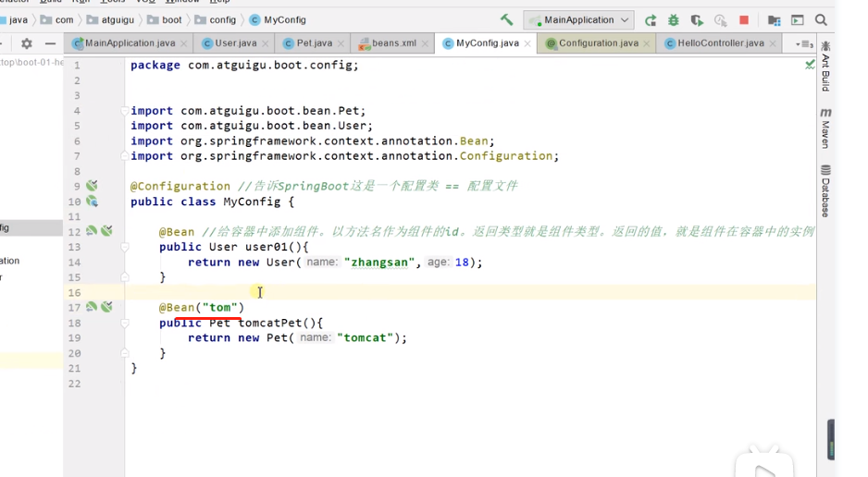This screenshot has height=477, width=868.
Task: Open the run configuration MainApplication dropdown
Action: (x=578, y=20)
